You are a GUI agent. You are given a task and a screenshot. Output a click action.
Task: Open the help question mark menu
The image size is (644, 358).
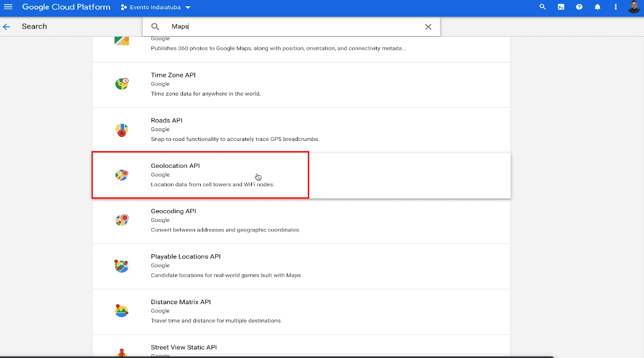point(579,7)
